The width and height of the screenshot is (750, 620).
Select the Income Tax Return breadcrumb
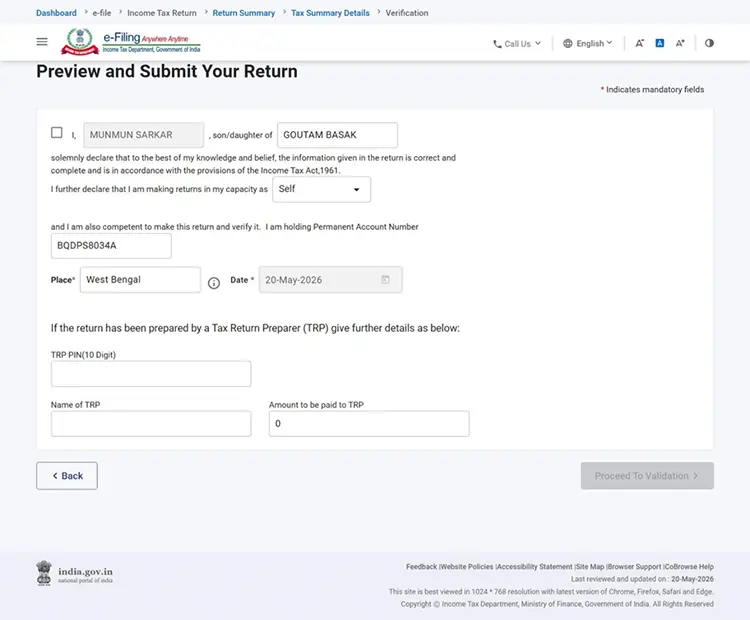tap(162, 13)
